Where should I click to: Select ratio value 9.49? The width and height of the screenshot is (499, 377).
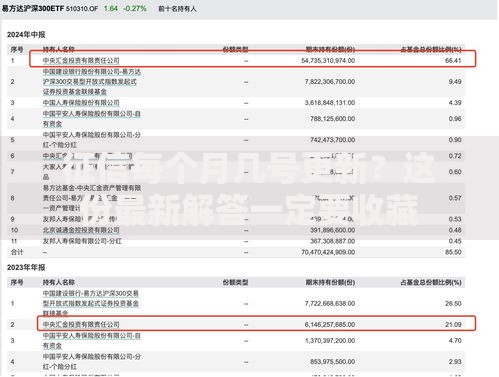click(455, 82)
